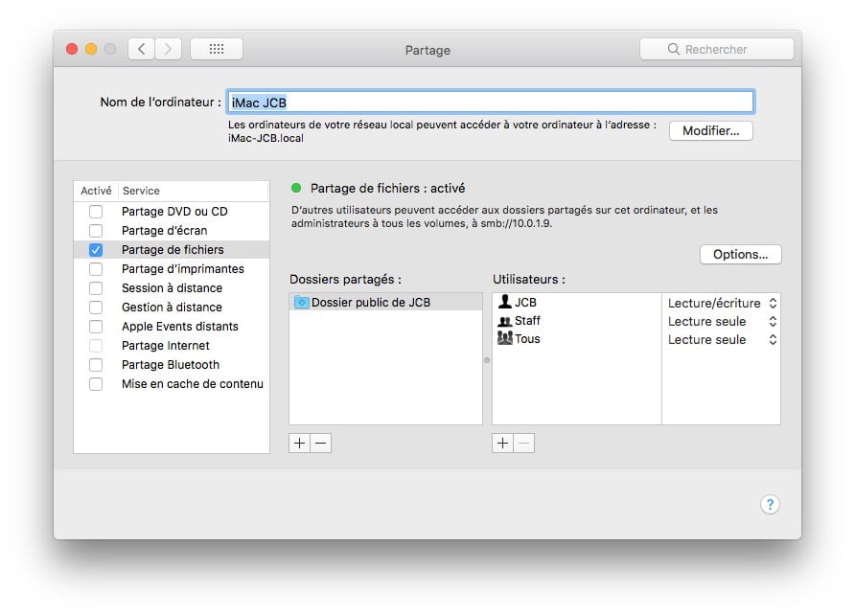Enable Apple Events distants checkbox
Viewport: 855px width, 616px height.
pyautogui.click(x=96, y=327)
